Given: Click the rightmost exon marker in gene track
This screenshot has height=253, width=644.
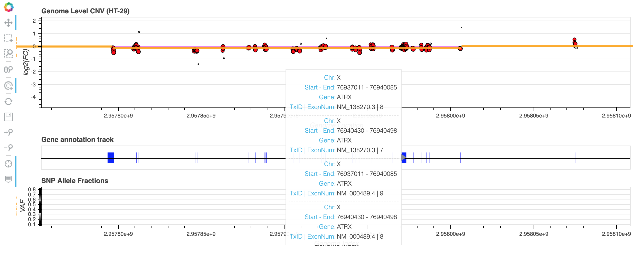Looking at the screenshot, I should pyautogui.click(x=575, y=158).
